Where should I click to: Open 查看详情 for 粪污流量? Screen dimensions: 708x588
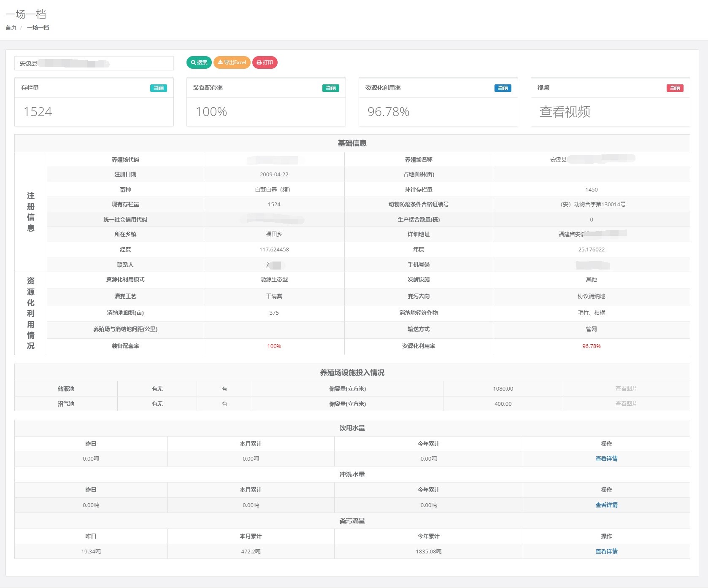606,551
